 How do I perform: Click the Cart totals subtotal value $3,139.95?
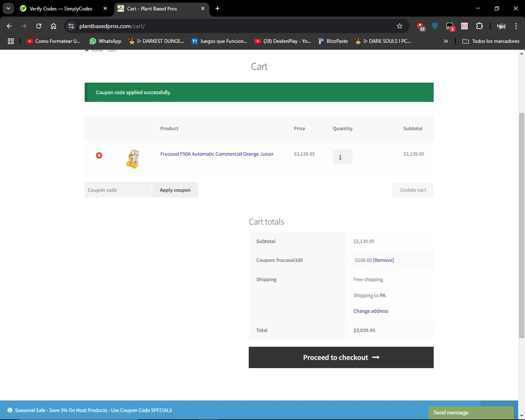364,241
